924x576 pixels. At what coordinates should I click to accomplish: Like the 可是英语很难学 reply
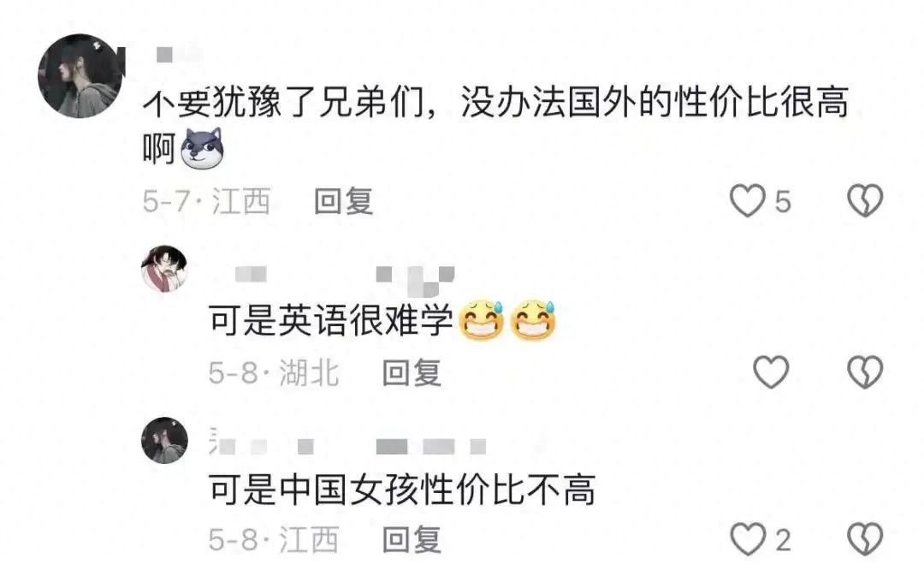point(771,372)
